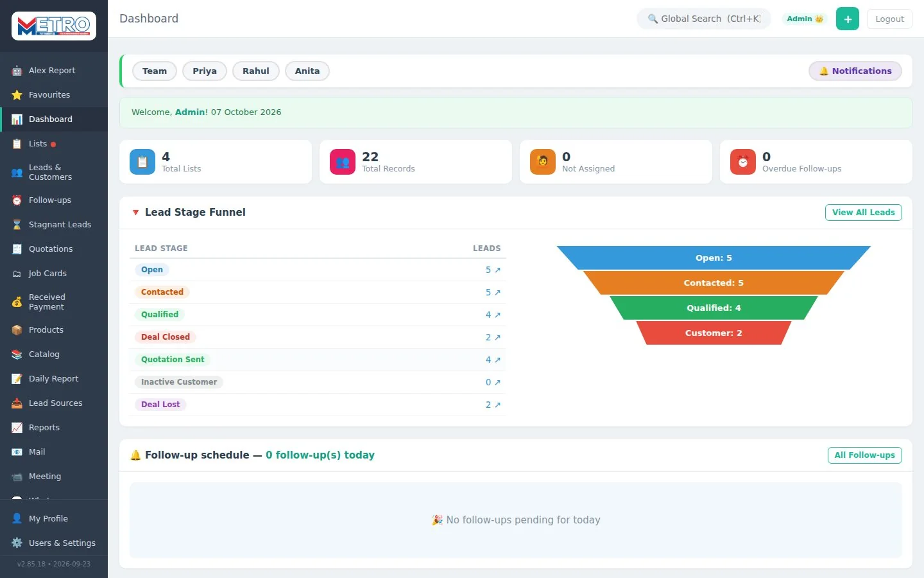This screenshot has height=578, width=924.
Task: Open Daily Report memo icon
Action: click(x=17, y=379)
